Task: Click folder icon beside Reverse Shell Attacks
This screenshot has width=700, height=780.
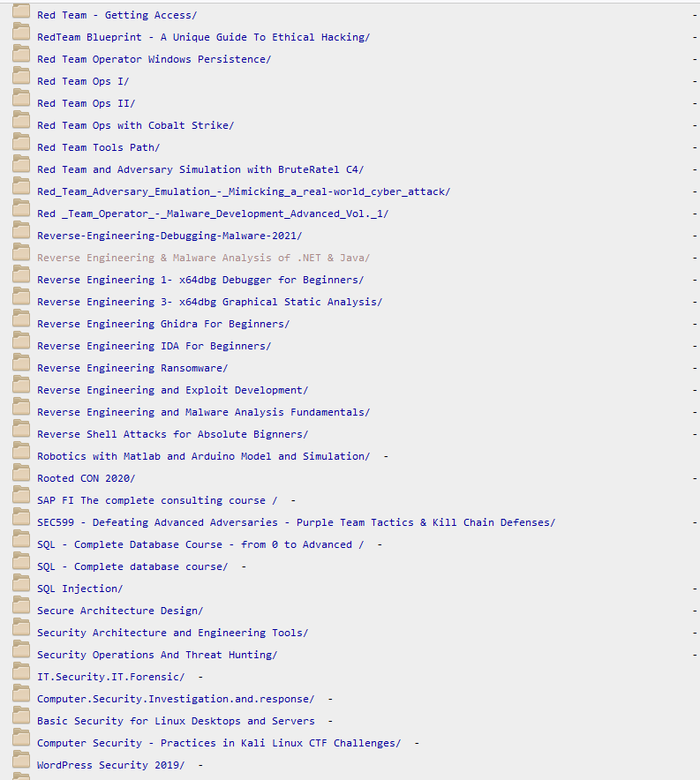Action: 21,429
